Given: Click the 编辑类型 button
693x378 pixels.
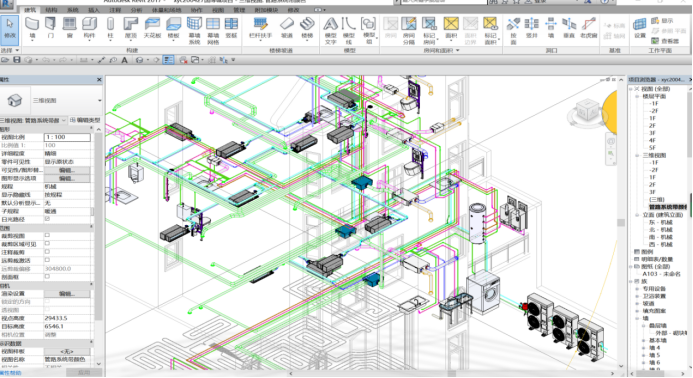Looking at the screenshot, I should [85, 120].
